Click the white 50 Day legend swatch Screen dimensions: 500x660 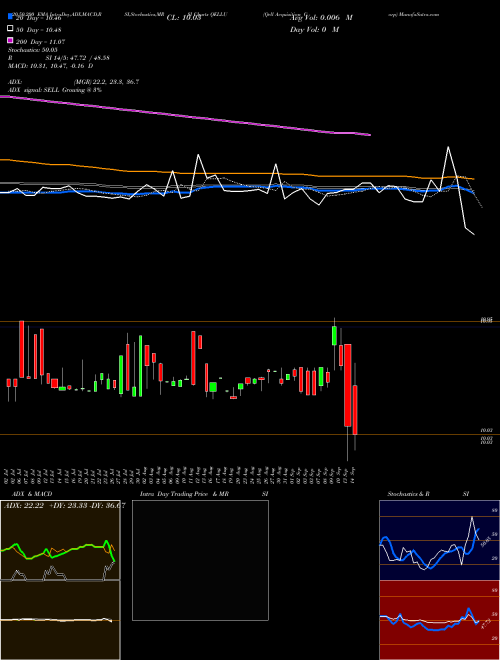10,29
